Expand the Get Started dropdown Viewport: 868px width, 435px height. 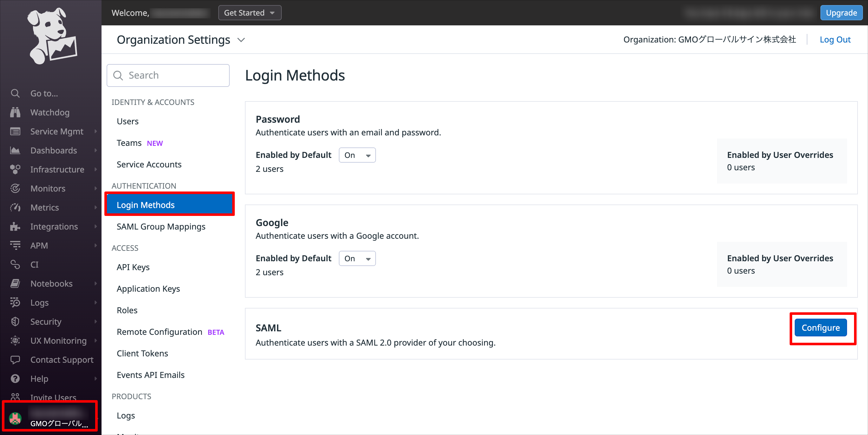[x=249, y=12]
